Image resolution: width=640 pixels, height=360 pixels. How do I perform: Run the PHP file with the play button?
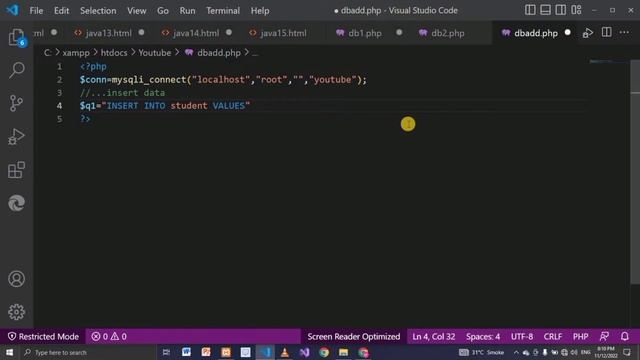(588, 33)
